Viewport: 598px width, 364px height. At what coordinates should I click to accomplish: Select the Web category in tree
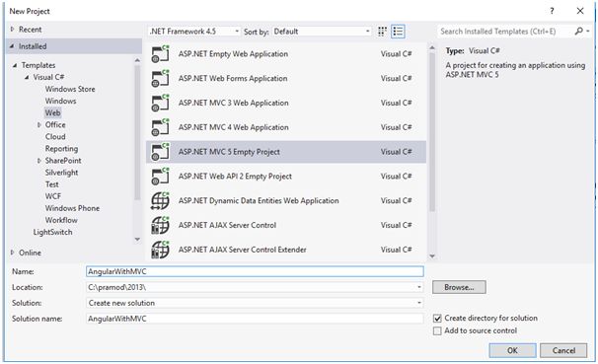tap(52, 112)
